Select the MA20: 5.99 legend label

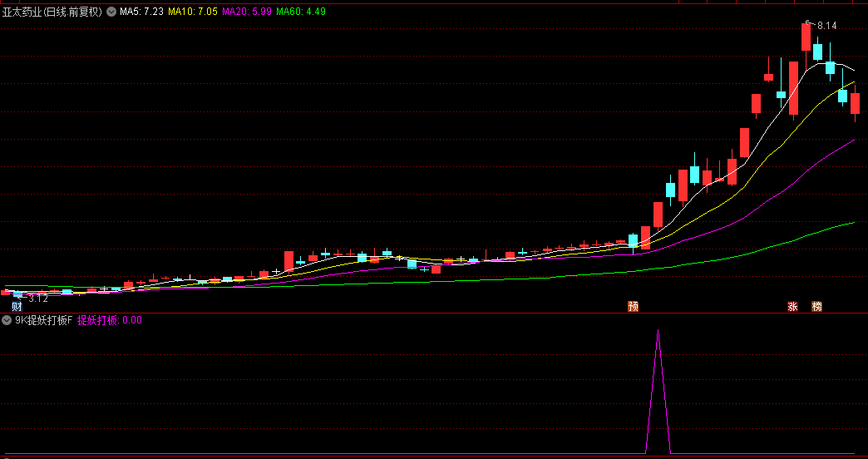247,12
